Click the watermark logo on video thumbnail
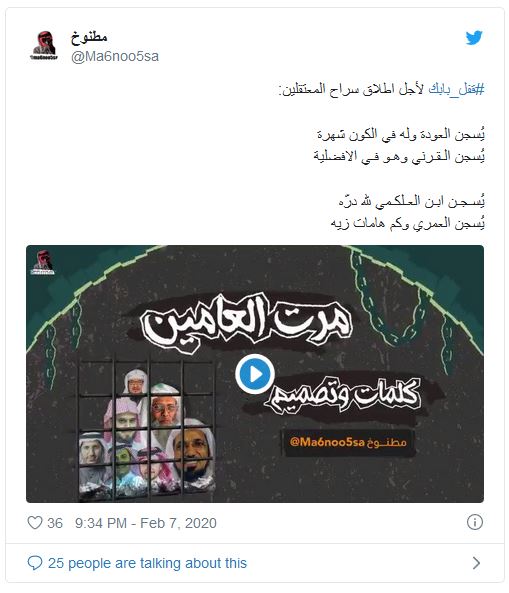Viewport: 509px width, 593px height. 42,262
